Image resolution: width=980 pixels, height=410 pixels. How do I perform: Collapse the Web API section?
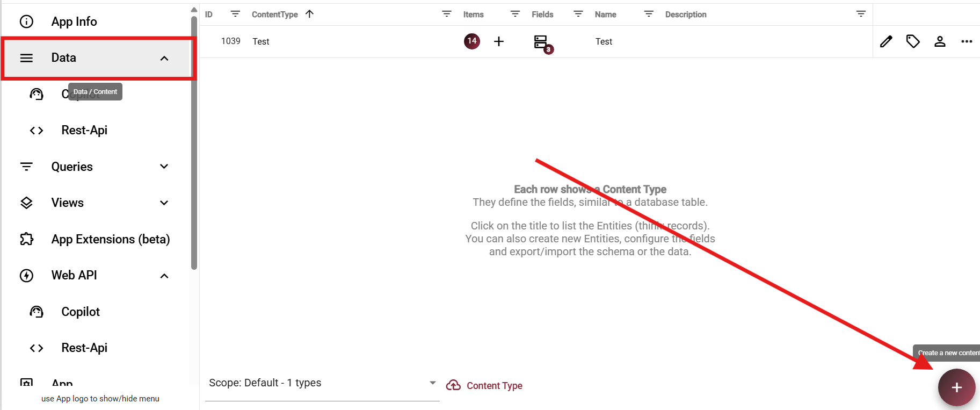tap(164, 276)
